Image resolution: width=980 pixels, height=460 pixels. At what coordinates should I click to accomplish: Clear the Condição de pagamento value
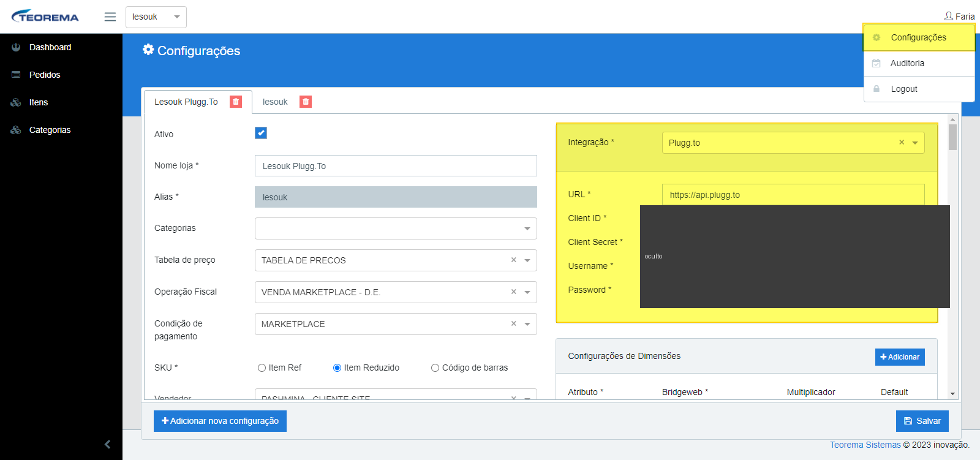coord(514,323)
